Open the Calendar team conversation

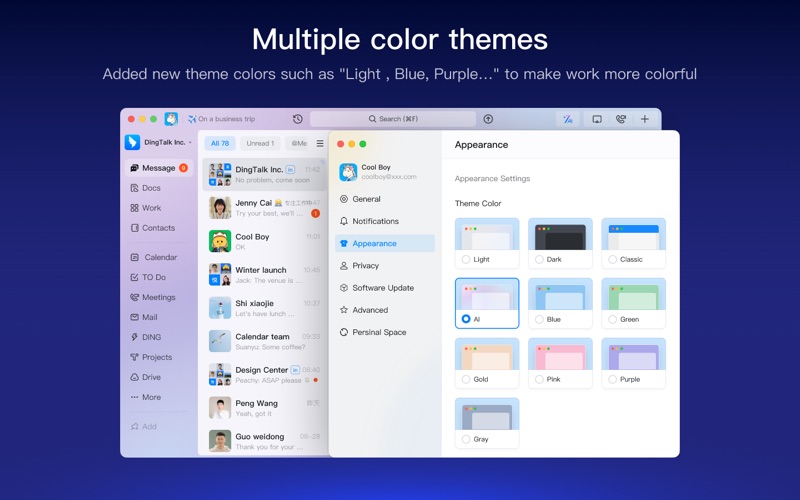point(264,341)
